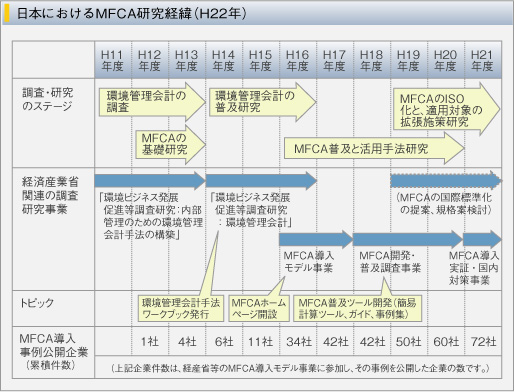The width and height of the screenshot is (515, 392).
Task: Click the 34社 cell
Action: tap(298, 341)
